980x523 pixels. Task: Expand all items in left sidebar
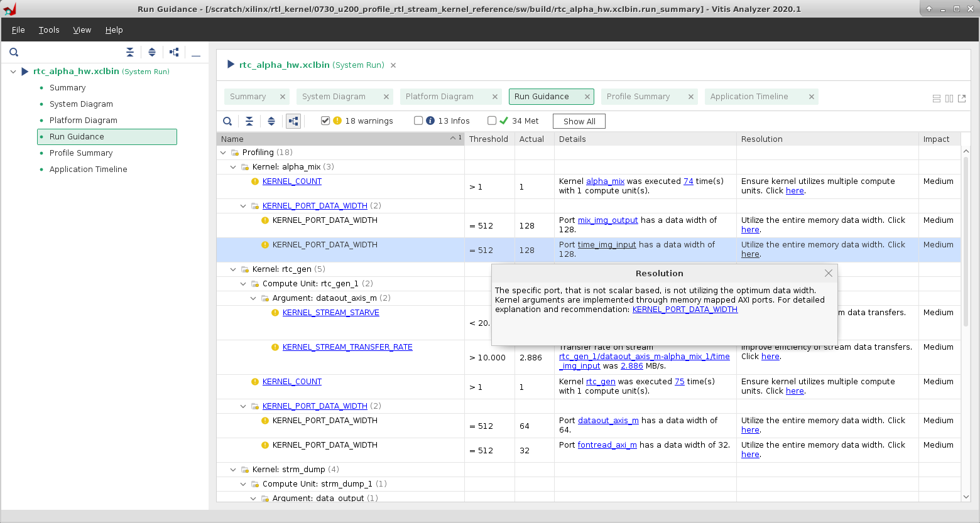tap(152, 53)
